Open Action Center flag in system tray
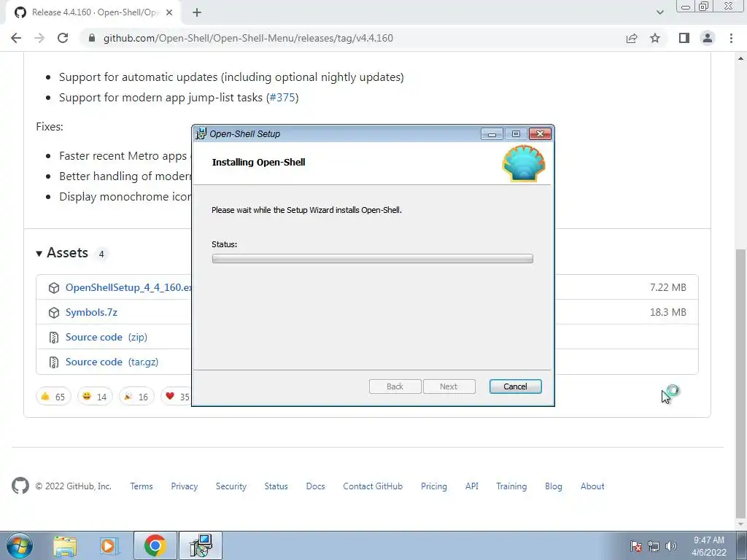 pos(635,546)
